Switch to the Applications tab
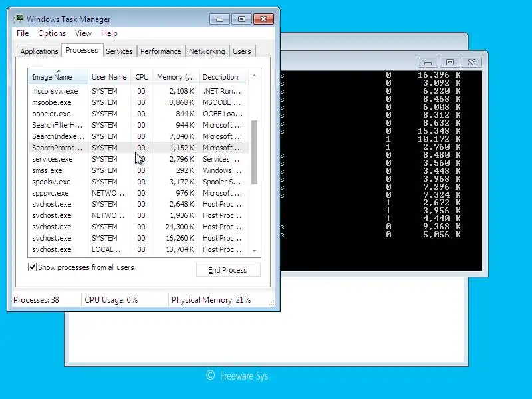This screenshot has width=532, height=399. pyautogui.click(x=39, y=51)
